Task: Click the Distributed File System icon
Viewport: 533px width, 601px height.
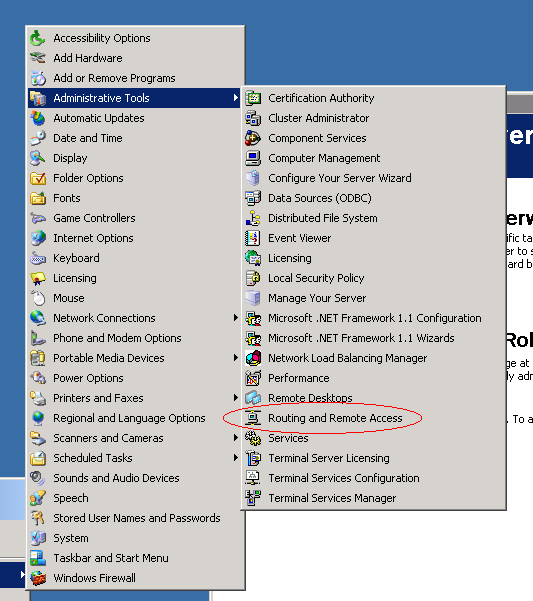Action: [253, 218]
